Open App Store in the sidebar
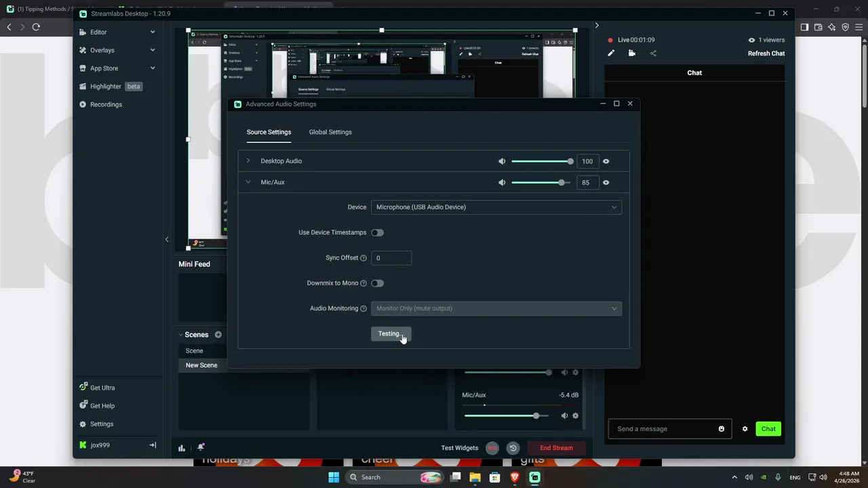Image resolution: width=868 pixels, height=488 pixels. 104,68
